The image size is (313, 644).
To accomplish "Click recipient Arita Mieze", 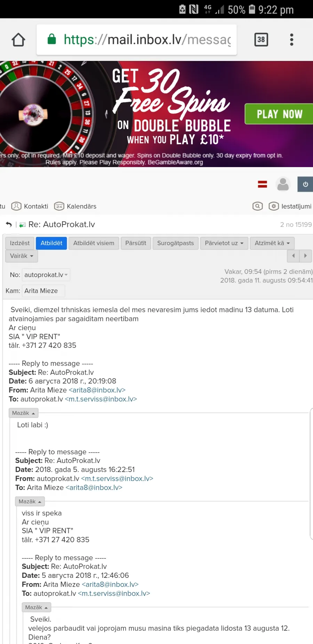I will 43,291.
